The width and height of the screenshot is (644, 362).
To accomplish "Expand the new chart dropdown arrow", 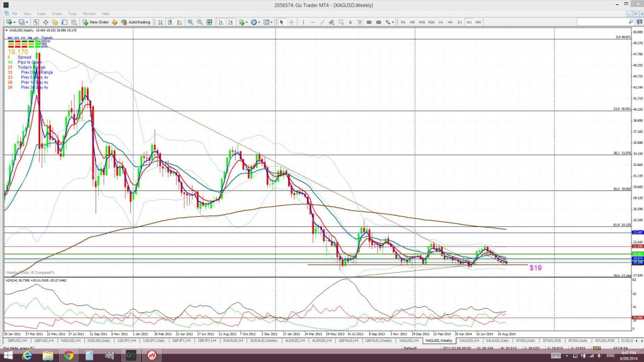I will pos(13,22).
